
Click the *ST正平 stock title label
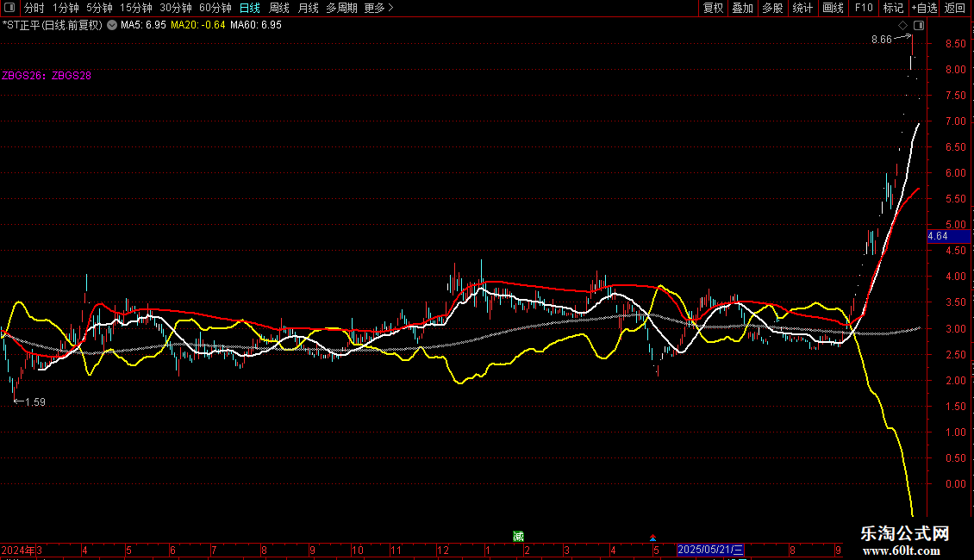[x=53, y=25]
